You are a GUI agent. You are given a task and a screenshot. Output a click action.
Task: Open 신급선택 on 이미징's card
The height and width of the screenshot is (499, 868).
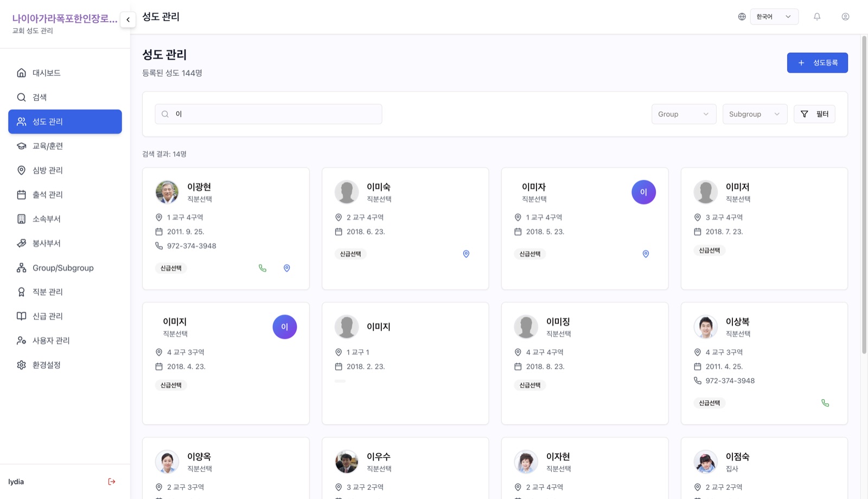coord(530,385)
